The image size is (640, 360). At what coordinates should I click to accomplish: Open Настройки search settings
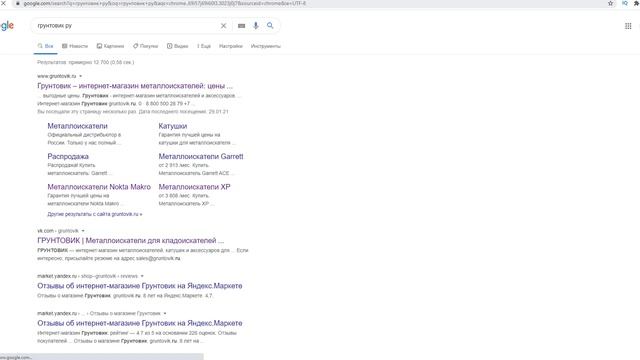pyautogui.click(x=231, y=46)
